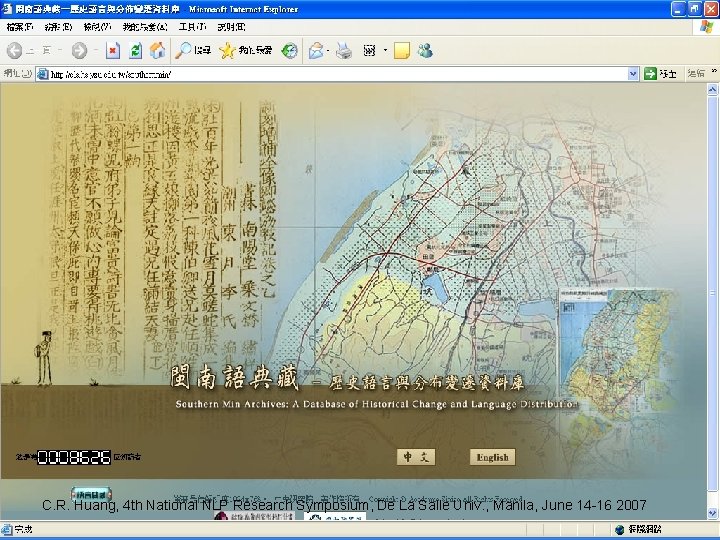Open History via clock-globe icon

click(x=289, y=51)
